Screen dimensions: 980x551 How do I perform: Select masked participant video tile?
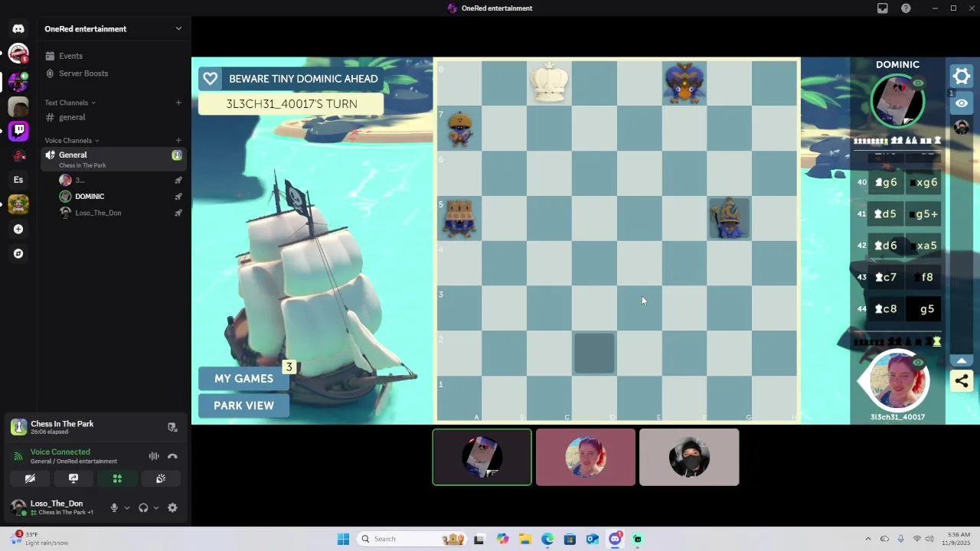tap(689, 457)
